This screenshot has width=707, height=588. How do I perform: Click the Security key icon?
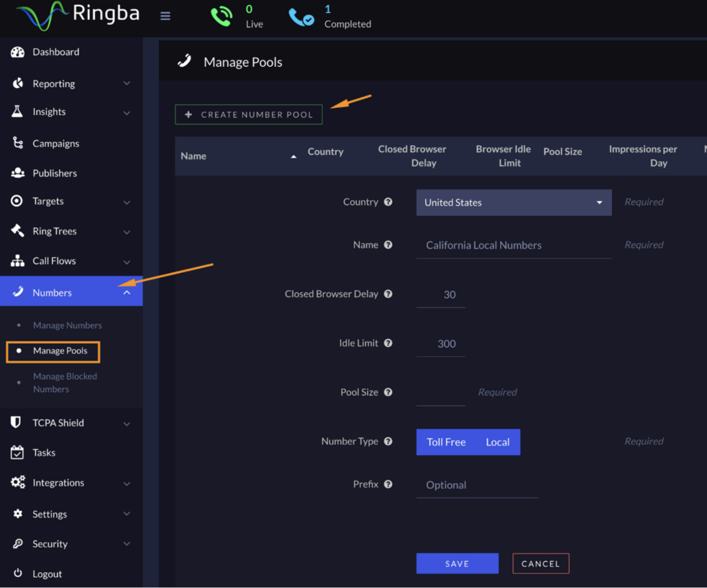click(18, 543)
